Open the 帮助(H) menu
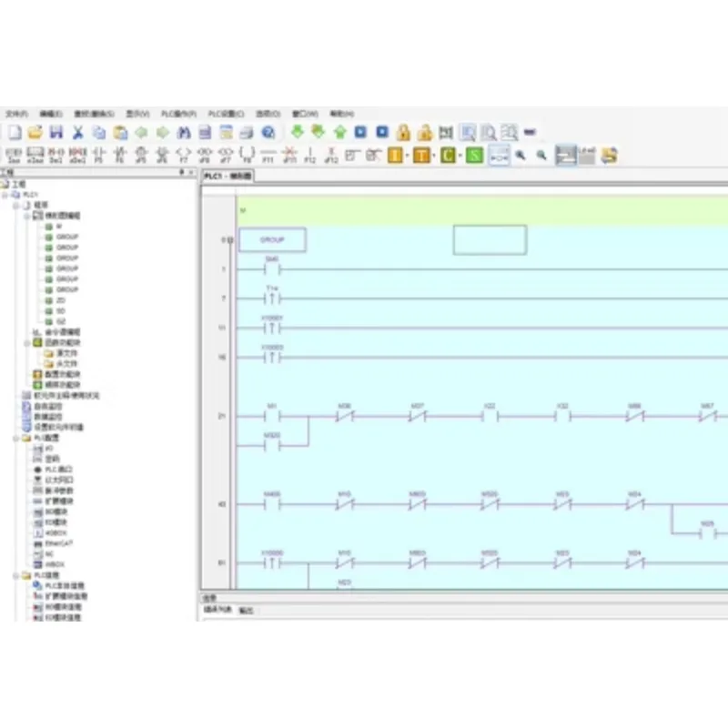Viewport: 728px width, 728px height. 342,114
